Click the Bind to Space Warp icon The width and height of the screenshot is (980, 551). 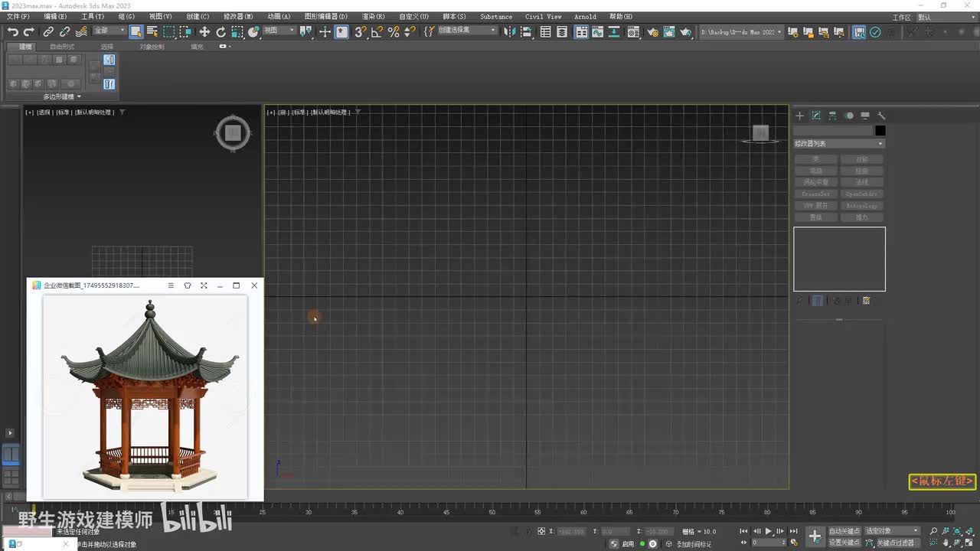point(80,31)
